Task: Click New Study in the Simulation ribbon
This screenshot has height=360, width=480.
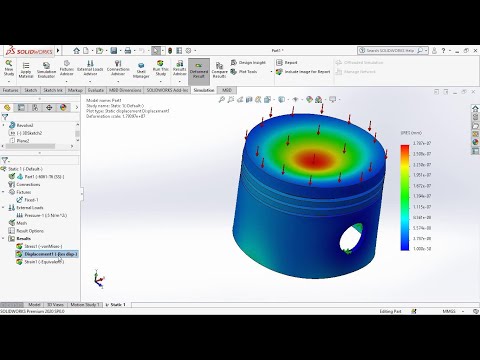Action: tap(9, 67)
